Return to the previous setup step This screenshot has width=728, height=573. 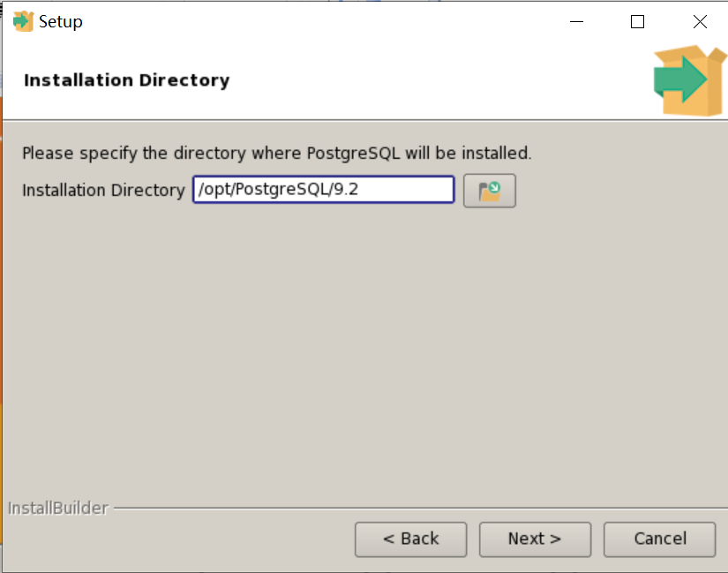tap(410, 539)
